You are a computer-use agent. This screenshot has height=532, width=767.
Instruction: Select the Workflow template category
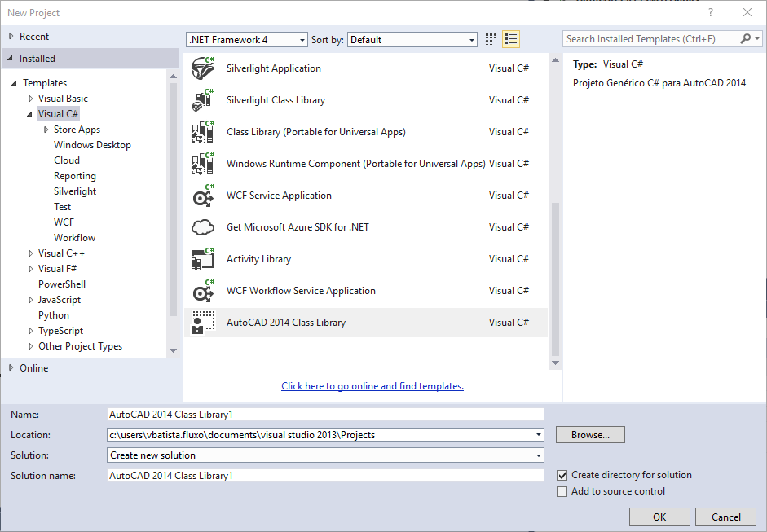point(74,238)
